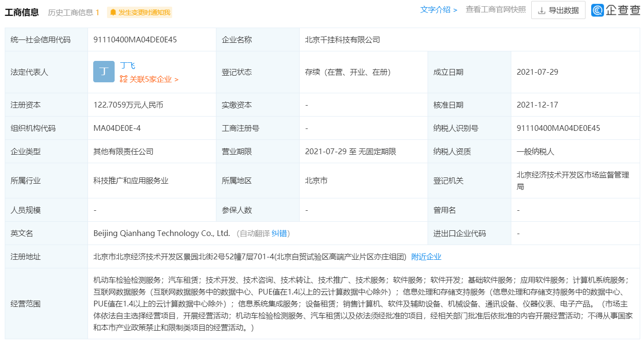Viewport: 644px width, 344px height.
Task: Click 工商注册号 label cell
Action: coord(258,128)
